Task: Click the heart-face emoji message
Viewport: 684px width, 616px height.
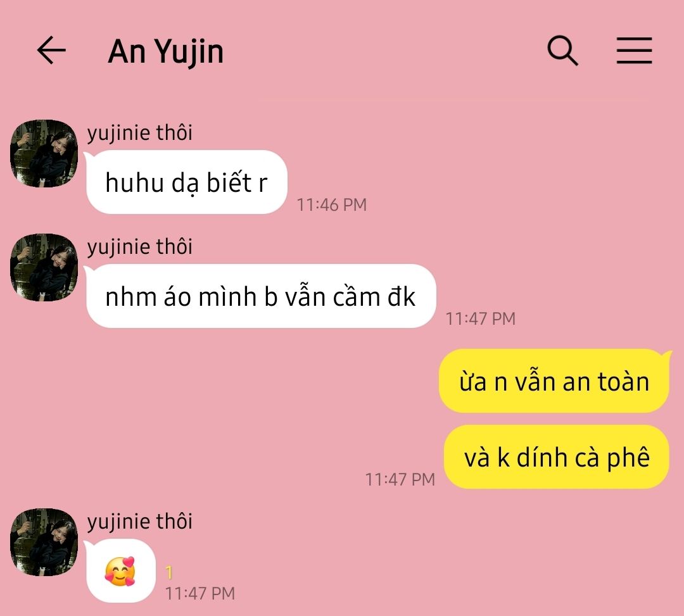Action: (121, 570)
